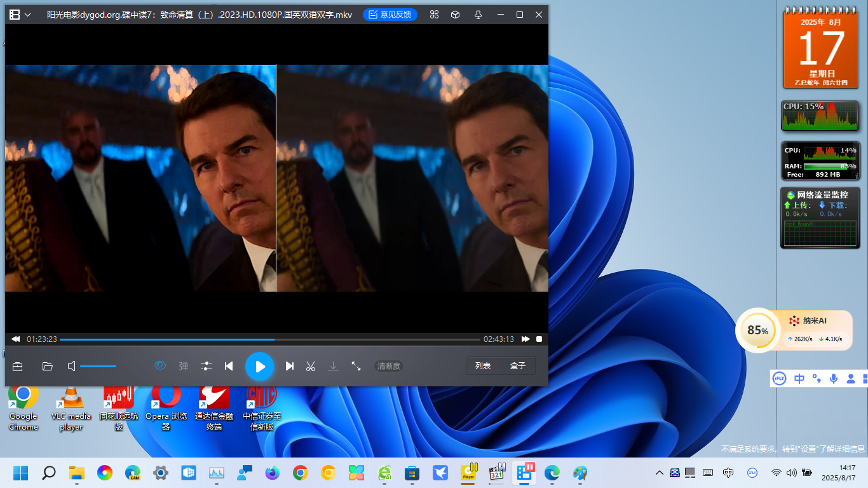Open the scissors clip tool
This screenshot has height=488, width=868.
pos(311,366)
